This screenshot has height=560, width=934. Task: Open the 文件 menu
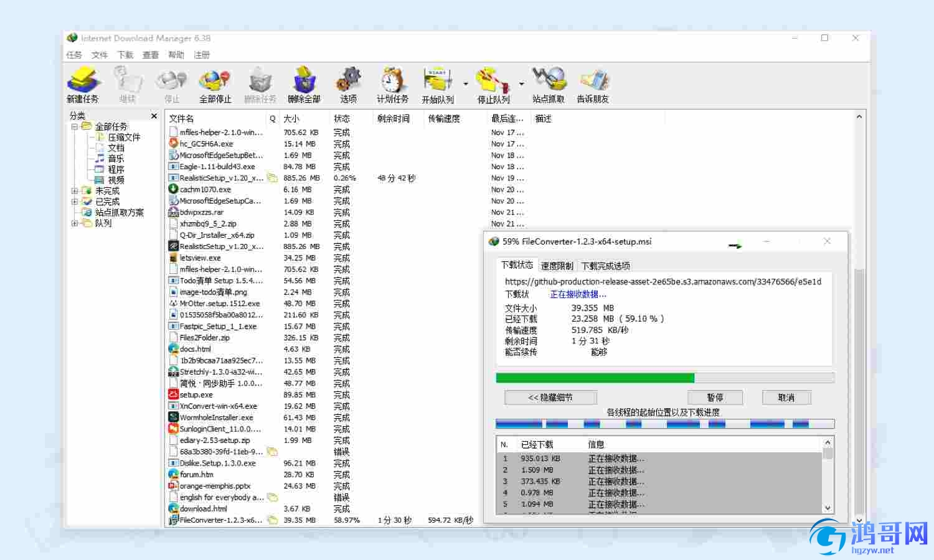tap(100, 55)
